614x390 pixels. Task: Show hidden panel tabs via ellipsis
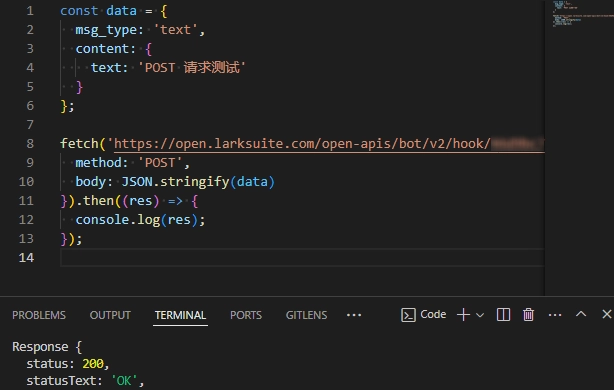click(x=354, y=315)
